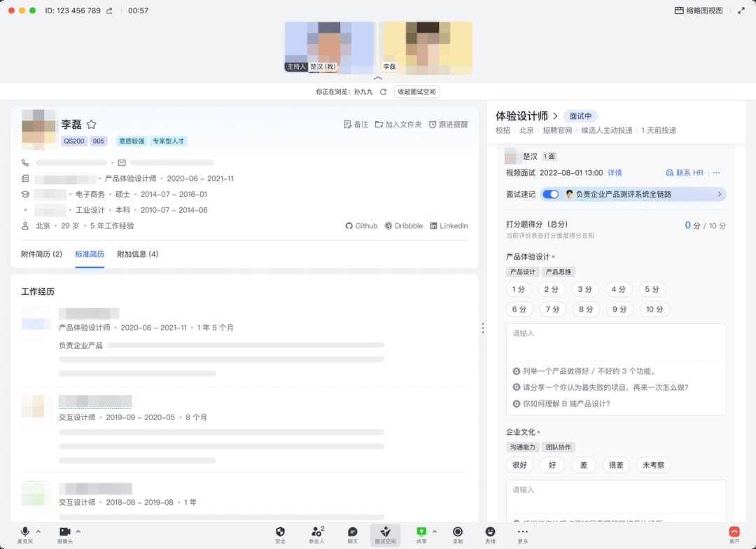This screenshot has width=756, height=549.
Task: Open the 表情 emoji reactions icon
Action: pos(490,532)
